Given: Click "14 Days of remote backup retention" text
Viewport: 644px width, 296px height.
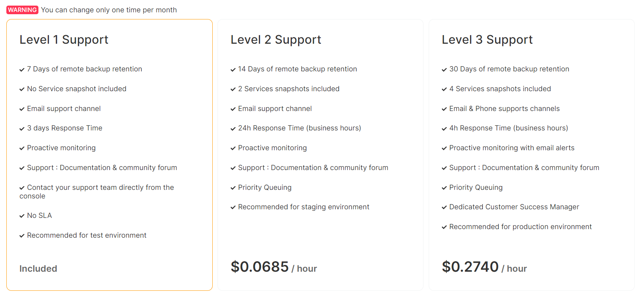Looking at the screenshot, I should [x=297, y=69].
